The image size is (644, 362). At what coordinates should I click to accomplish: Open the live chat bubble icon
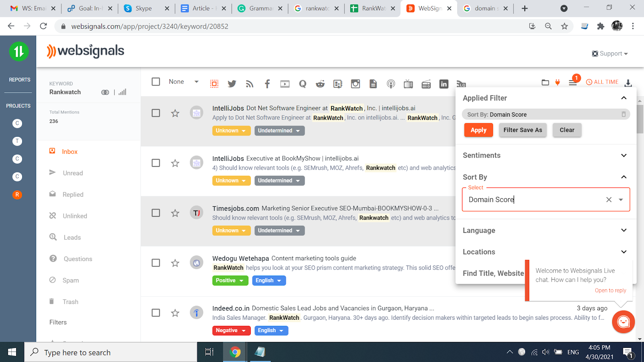coord(623,322)
